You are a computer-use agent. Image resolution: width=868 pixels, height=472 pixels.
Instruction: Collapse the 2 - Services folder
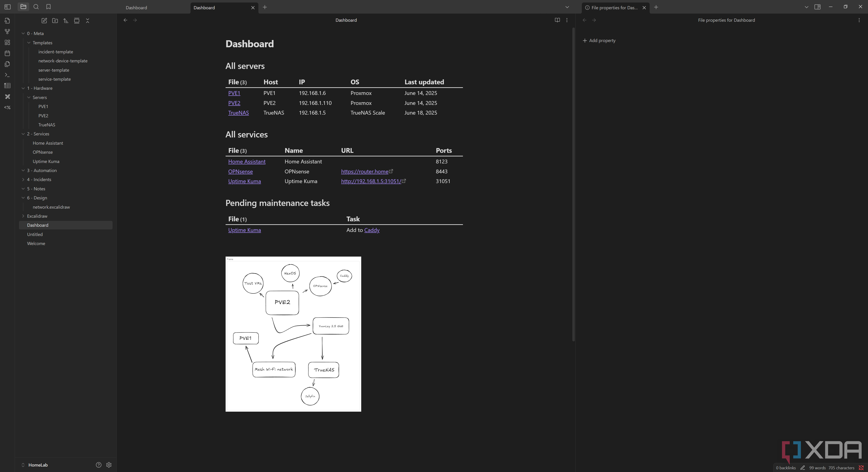(x=23, y=134)
